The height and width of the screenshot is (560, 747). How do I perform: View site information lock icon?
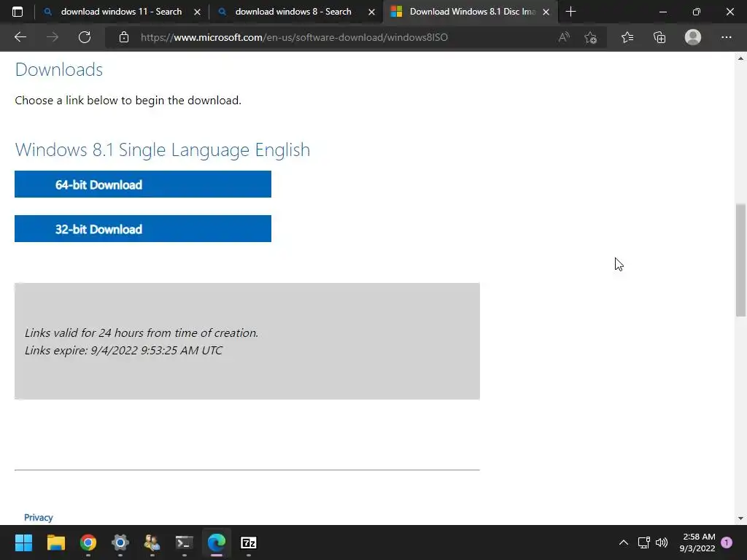(x=124, y=37)
